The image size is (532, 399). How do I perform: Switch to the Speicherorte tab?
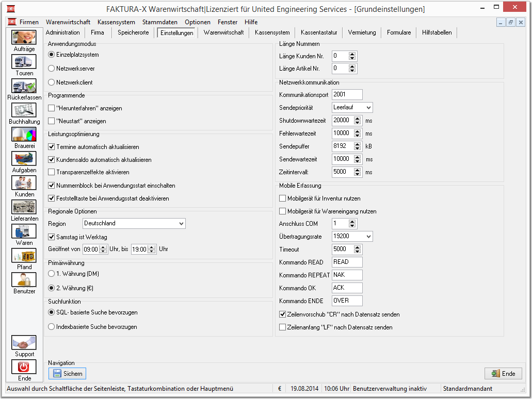133,32
